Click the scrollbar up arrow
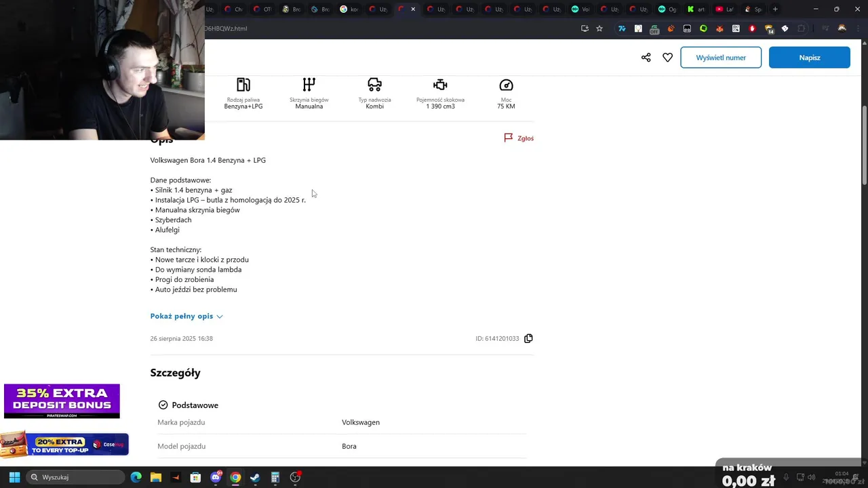Screen dimensions: 868x488 [864, 44]
